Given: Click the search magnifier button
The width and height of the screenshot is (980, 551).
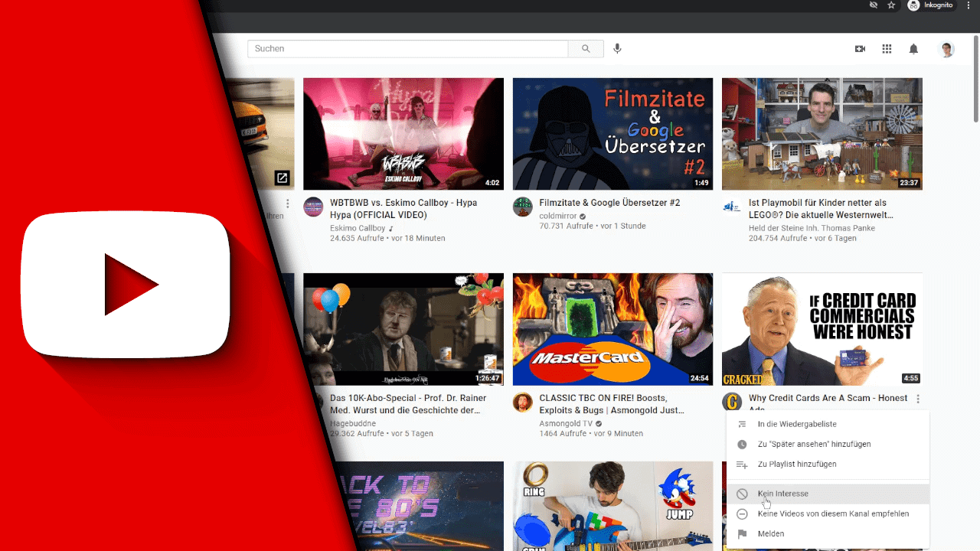Looking at the screenshot, I should [x=586, y=48].
